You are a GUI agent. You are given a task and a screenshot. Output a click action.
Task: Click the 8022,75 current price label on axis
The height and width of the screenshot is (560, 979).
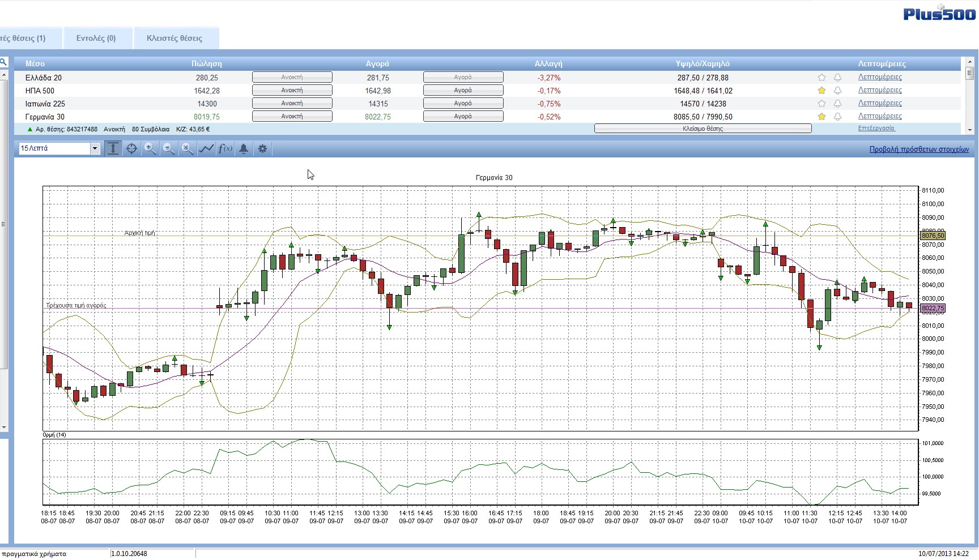[x=933, y=309]
